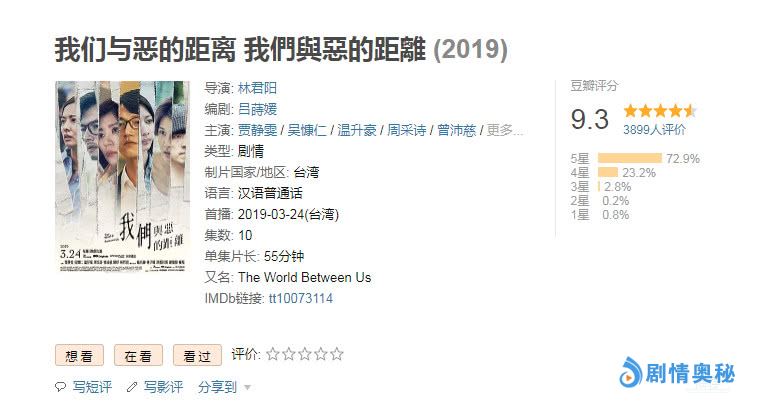Click the 剧情奥秘 logo icon
Screen dimensions: 763x403
tap(632, 374)
